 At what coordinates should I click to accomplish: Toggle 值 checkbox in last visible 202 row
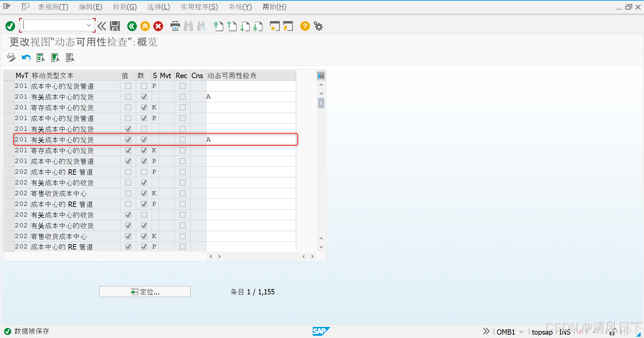point(128,247)
